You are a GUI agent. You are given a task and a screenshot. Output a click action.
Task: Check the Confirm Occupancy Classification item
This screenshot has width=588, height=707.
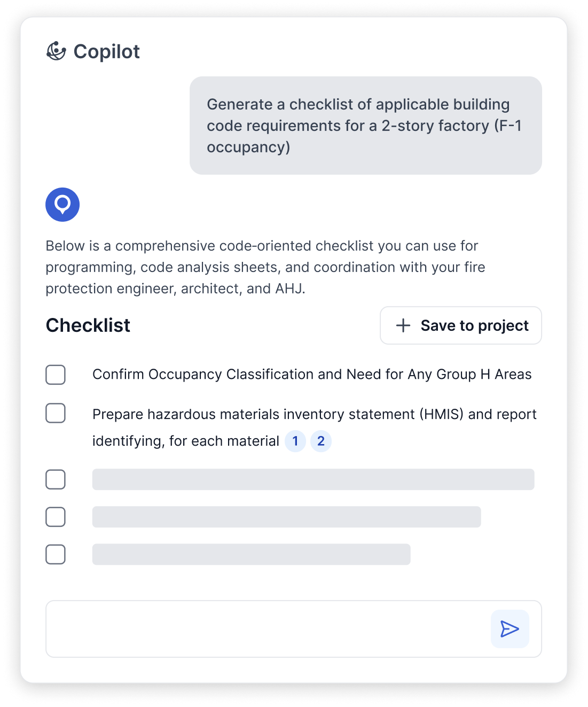point(56,375)
